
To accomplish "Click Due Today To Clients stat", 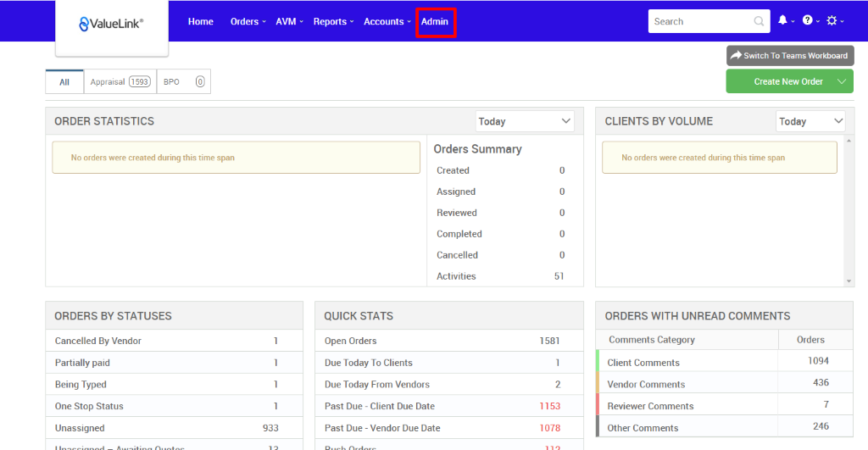I will [449, 363].
